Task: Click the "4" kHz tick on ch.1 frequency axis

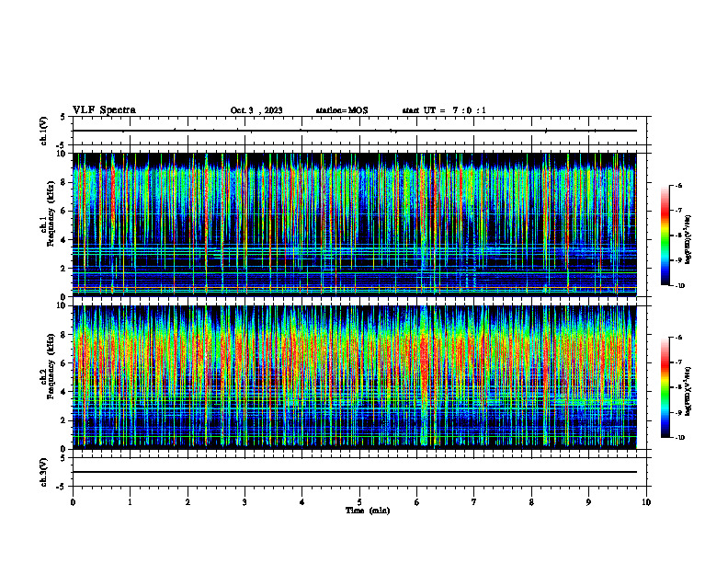Action: click(x=63, y=240)
